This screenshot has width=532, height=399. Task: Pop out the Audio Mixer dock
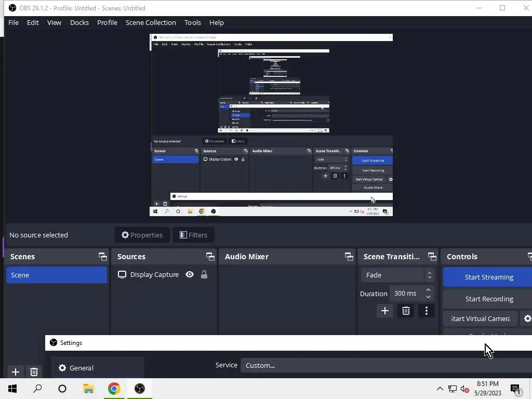[349, 257]
